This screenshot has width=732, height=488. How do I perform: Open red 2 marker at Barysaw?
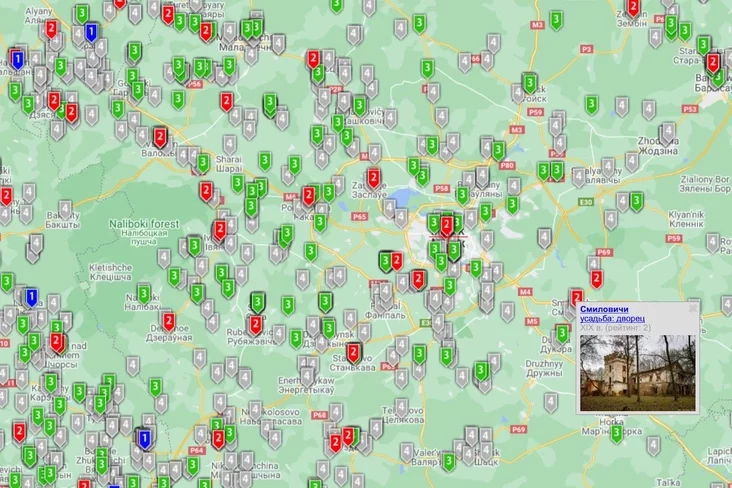[x=713, y=63]
